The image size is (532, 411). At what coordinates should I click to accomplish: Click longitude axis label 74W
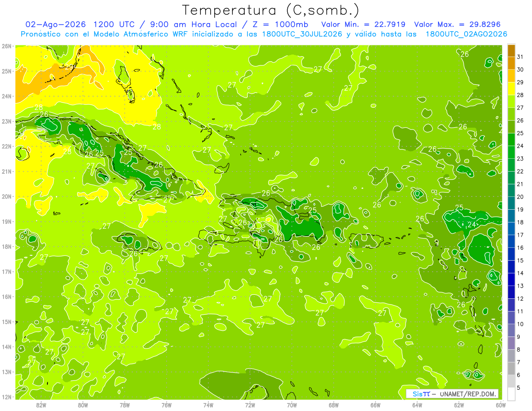(x=208, y=405)
